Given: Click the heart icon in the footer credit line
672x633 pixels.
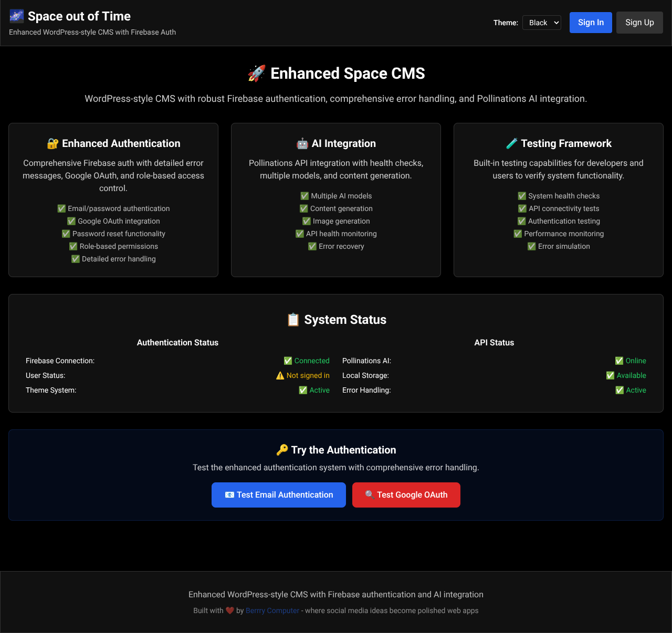Looking at the screenshot, I should point(229,610).
